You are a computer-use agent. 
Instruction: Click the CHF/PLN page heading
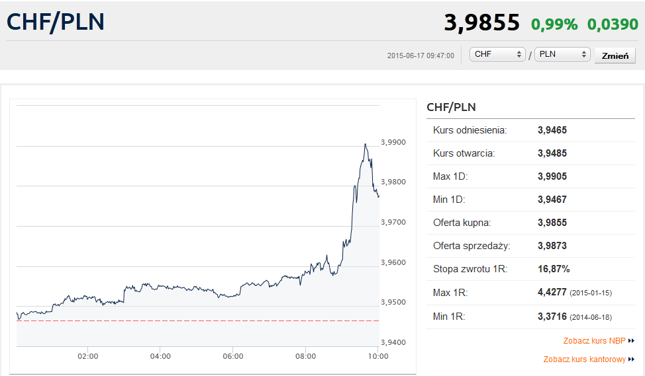[56, 22]
